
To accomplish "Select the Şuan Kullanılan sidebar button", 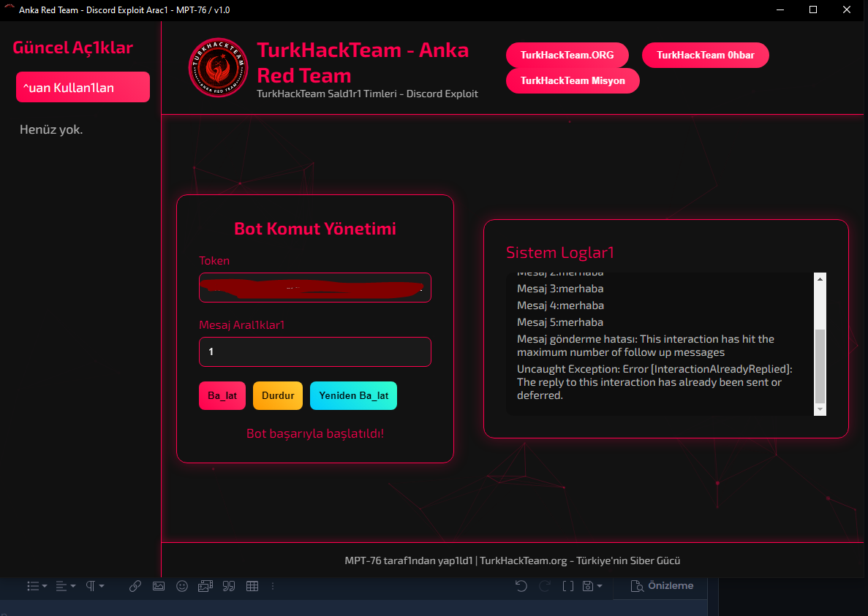I will [83, 88].
